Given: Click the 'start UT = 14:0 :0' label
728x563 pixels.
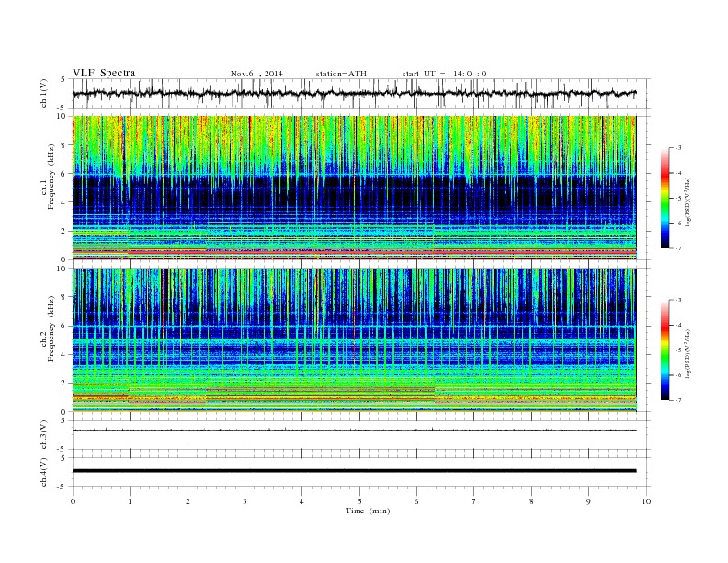Looking at the screenshot, I should pyautogui.click(x=444, y=74).
